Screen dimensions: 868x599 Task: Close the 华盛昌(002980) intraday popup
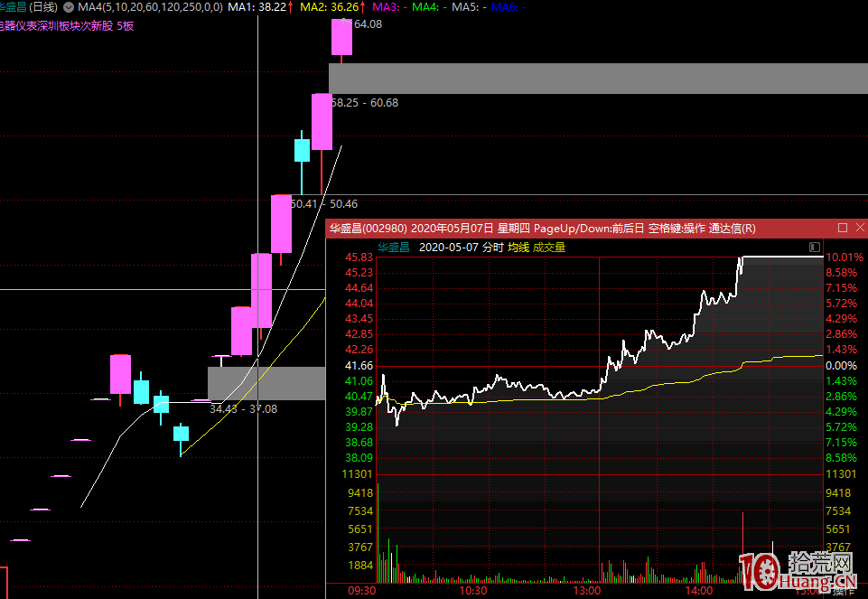[x=860, y=228]
